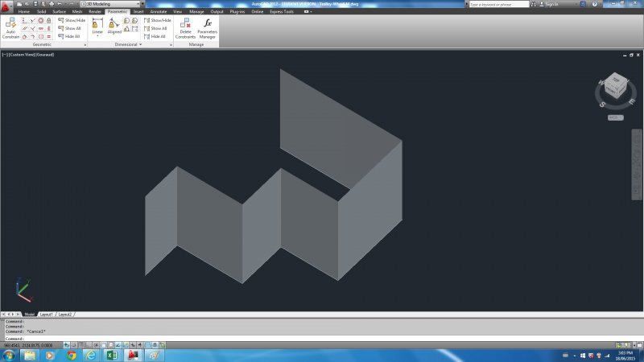Open Dimensional panel settings launcher arrow
This screenshot has width=644, height=362.
tap(171, 45)
